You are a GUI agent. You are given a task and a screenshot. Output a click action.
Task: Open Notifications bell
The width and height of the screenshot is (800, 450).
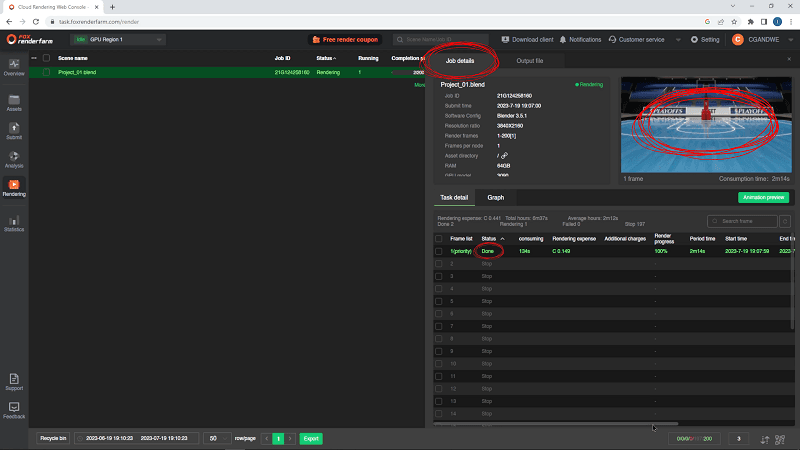563,39
